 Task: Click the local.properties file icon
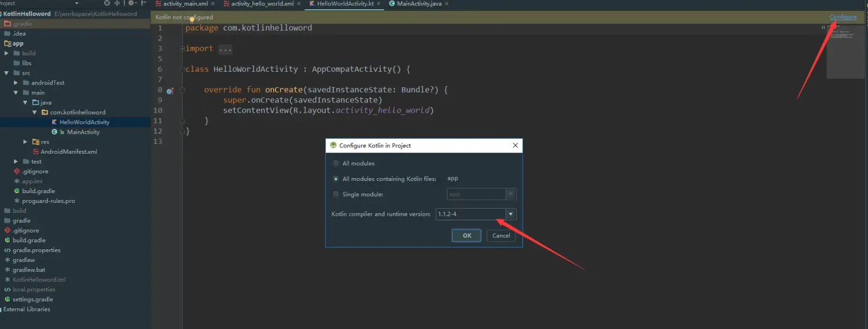coord(8,290)
